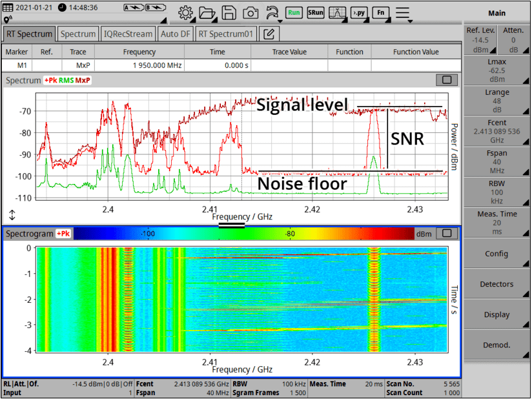Click the Fn function button
Viewport: 532px width, 399px height.
381,13
